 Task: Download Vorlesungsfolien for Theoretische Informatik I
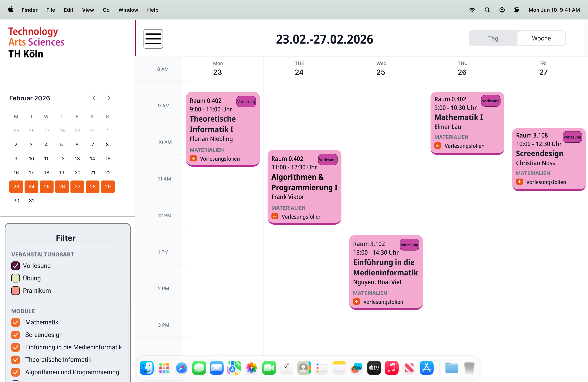coord(219,159)
